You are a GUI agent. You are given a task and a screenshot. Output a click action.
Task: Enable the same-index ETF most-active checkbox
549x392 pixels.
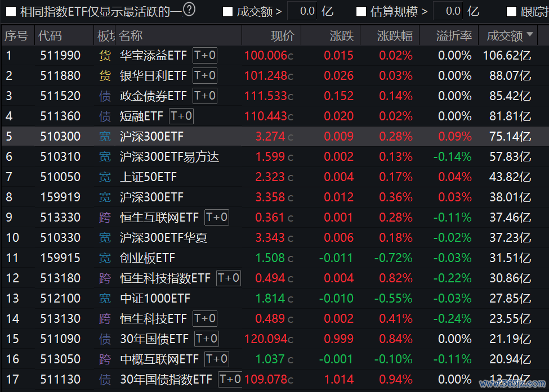click(11, 12)
